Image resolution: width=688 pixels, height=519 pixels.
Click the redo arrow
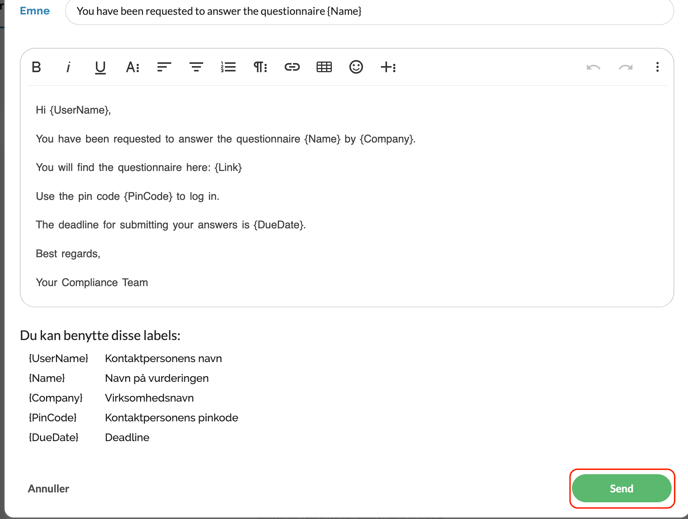[x=625, y=67]
